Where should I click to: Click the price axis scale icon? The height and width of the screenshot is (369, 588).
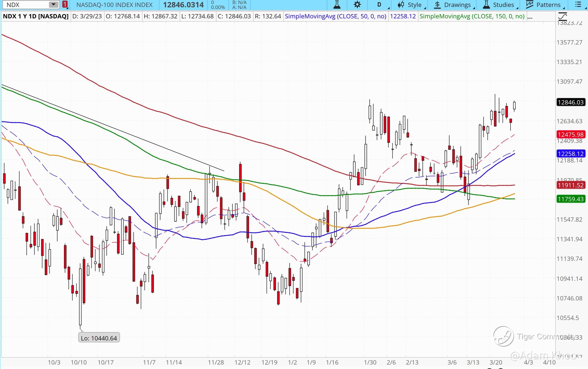click(x=562, y=16)
